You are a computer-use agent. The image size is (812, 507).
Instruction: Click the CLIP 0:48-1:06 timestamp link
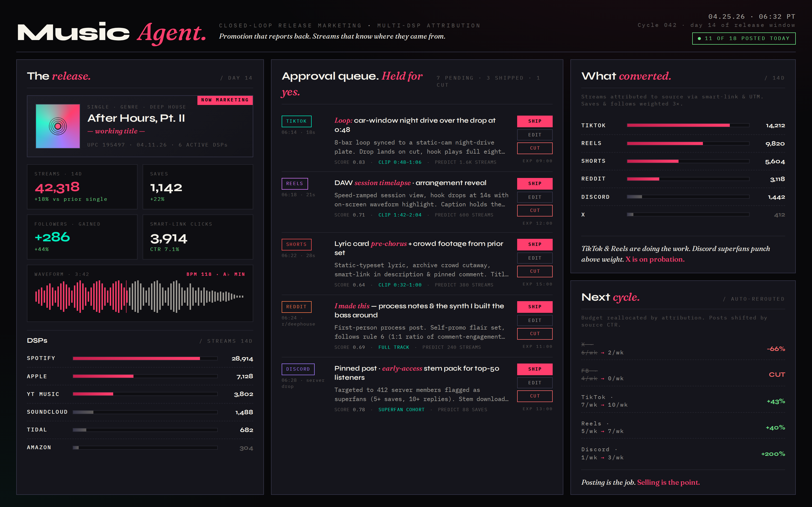point(400,162)
